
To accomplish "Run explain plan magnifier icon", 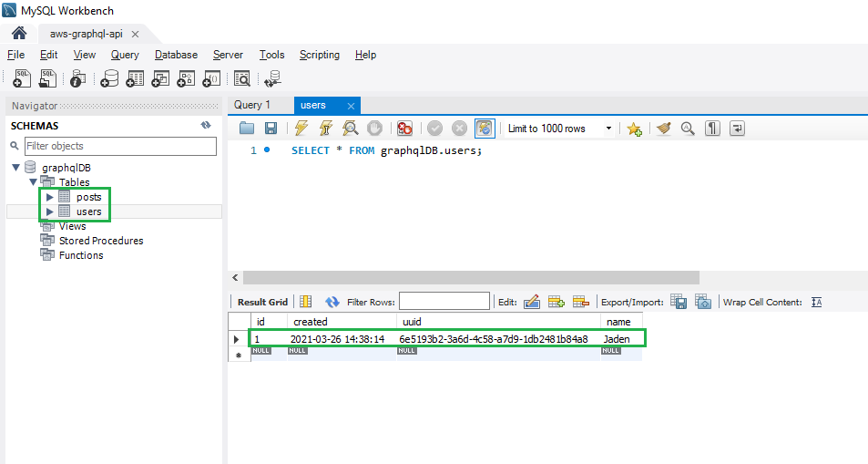I will point(350,129).
